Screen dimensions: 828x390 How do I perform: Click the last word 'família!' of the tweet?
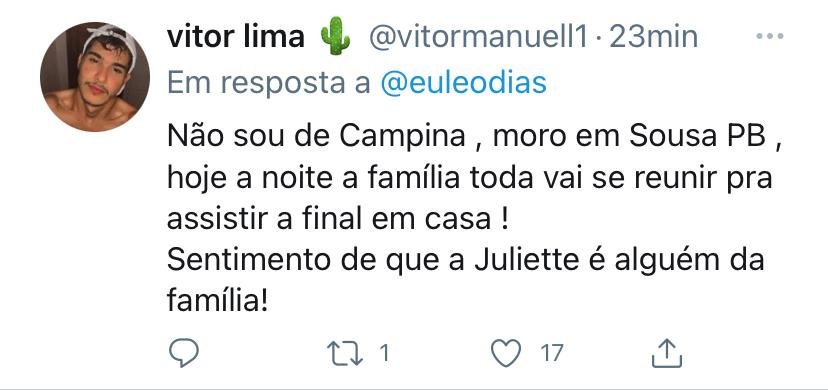click(218, 303)
